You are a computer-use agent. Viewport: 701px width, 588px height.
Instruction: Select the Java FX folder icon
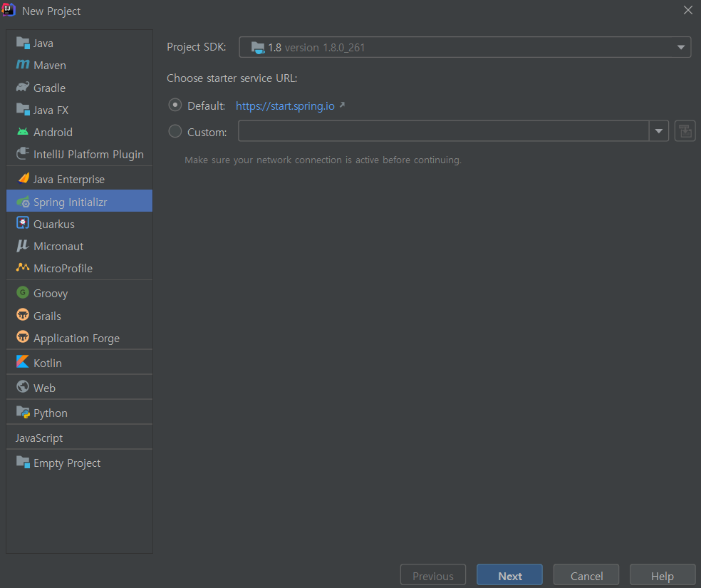[x=23, y=109]
